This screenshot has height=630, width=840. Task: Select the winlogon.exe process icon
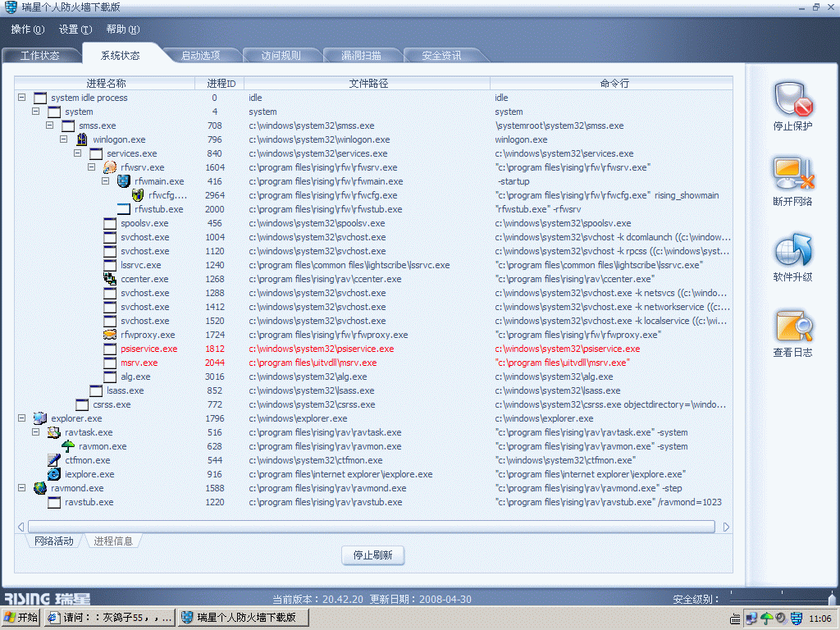click(82, 139)
